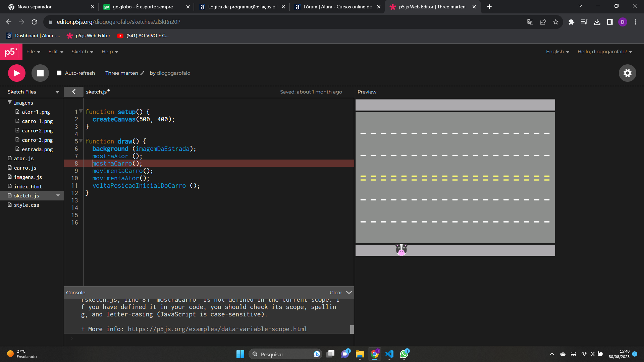Click sketch.js tab label

pos(96,92)
